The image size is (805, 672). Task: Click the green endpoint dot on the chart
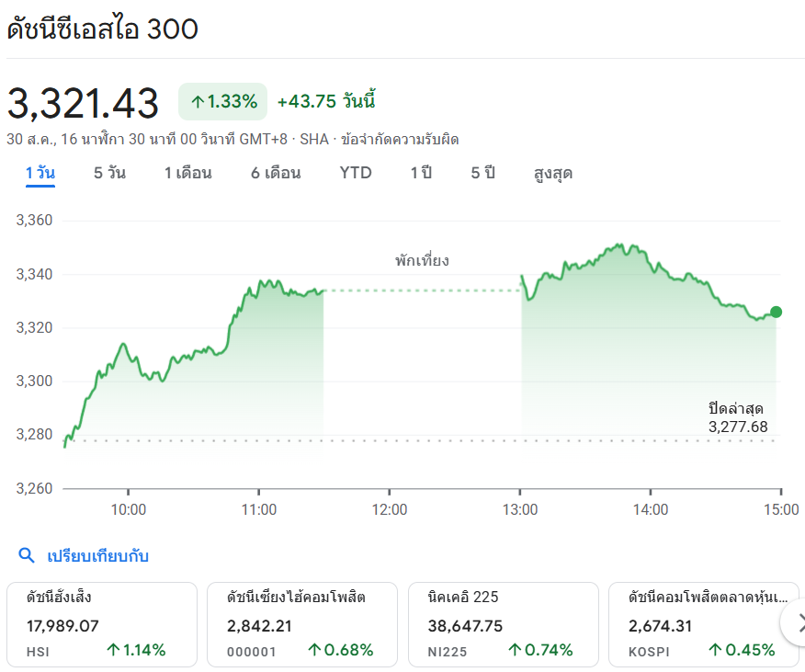(x=776, y=313)
